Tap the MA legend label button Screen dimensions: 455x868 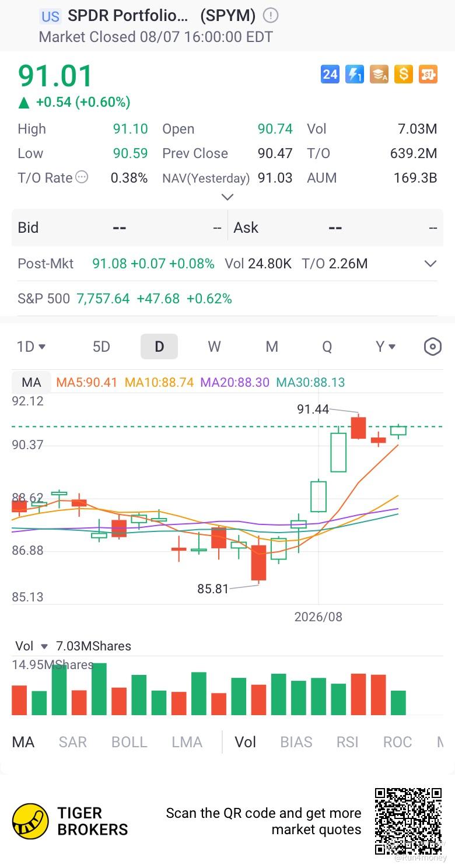[x=32, y=383]
